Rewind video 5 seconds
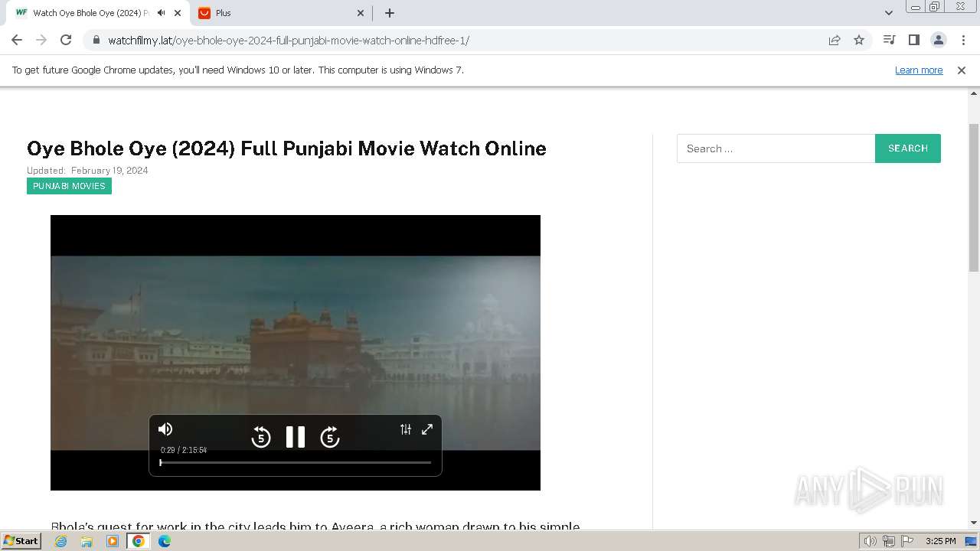The image size is (980, 551). pos(261,437)
